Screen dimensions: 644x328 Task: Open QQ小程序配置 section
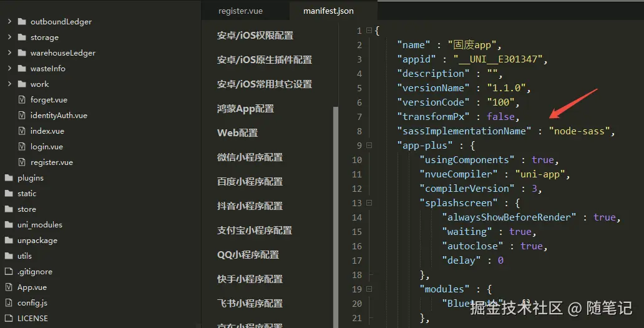coord(248,255)
